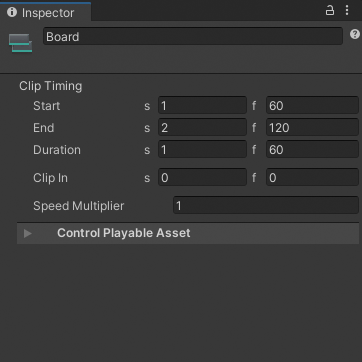Click the Control Playable Asset header
Viewport: 362px width, 362px height.
[188, 233]
